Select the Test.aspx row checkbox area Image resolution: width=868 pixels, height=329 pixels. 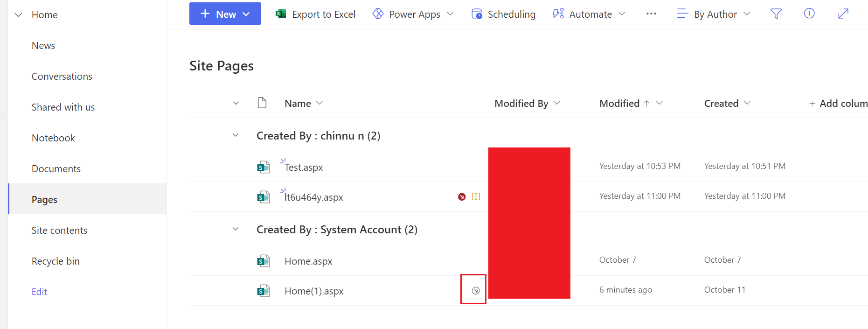click(x=236, y=167)
